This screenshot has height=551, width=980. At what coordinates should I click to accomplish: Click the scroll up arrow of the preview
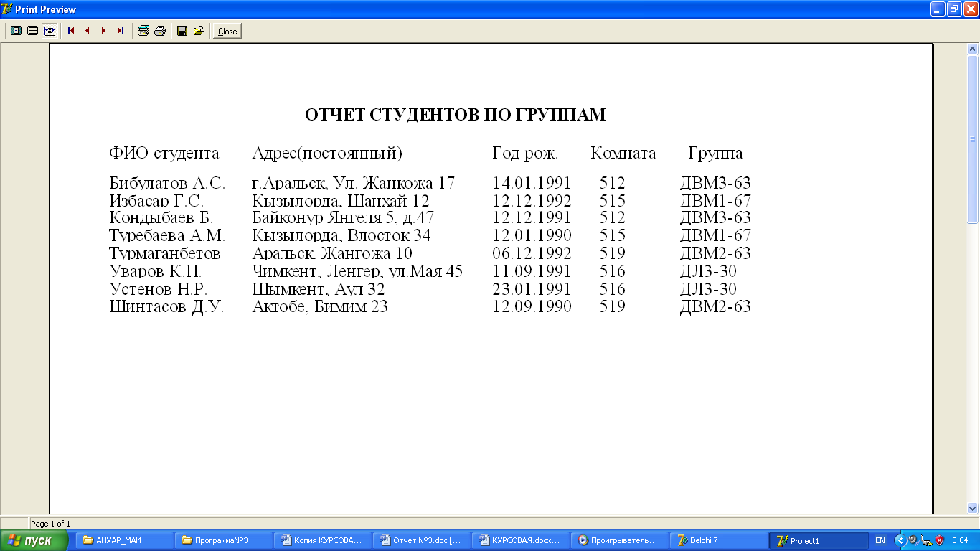[x=974, y=50]
